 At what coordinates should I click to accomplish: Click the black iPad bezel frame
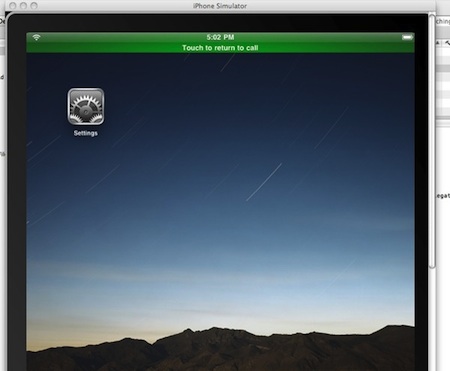(17, 200)
